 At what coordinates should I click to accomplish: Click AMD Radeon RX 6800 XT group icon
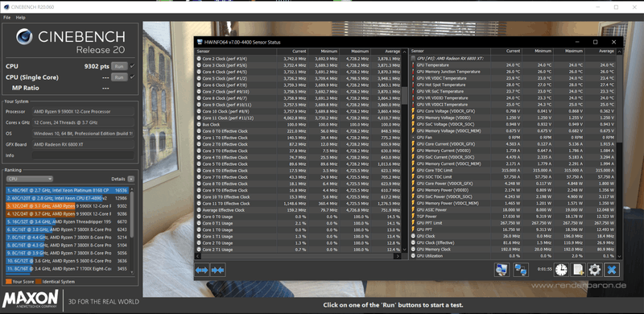pyautogui.click(x=413, y=58)
